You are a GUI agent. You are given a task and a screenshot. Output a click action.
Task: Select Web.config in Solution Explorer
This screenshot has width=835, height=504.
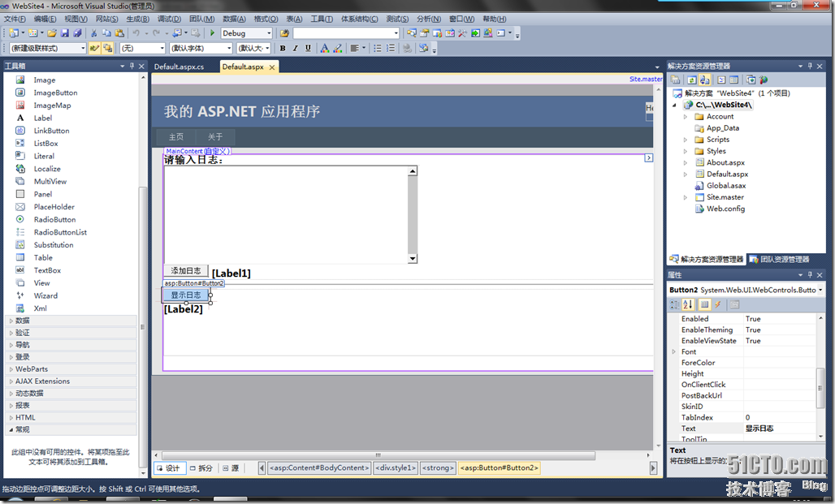(x=725, y=209)
